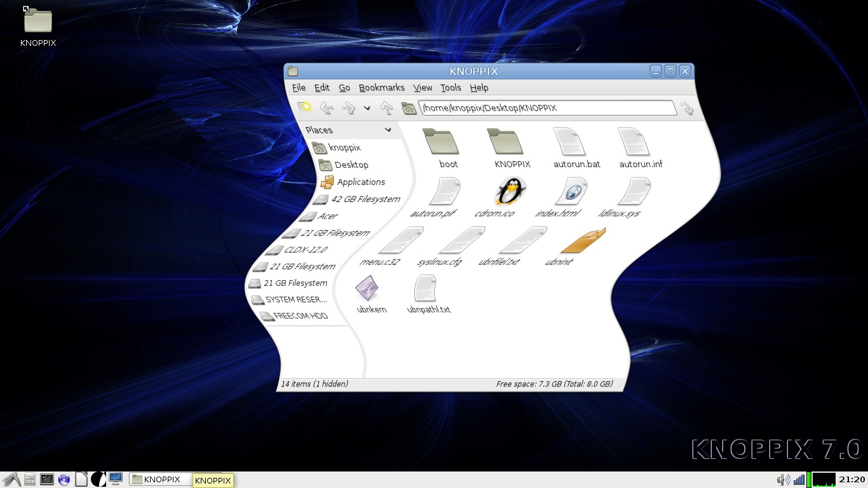Screen dimensions: 868x488
Task: Launch the terminal from the taskbar
Action: [x=47, y=480]
